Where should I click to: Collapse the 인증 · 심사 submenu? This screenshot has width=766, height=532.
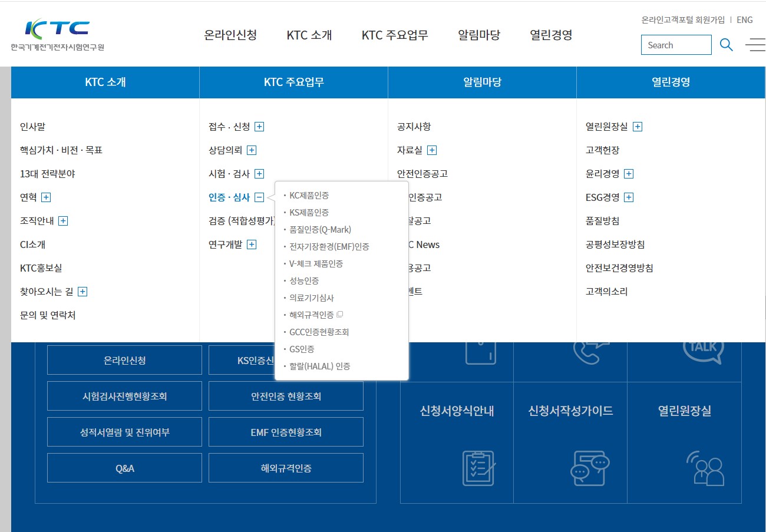259,197
